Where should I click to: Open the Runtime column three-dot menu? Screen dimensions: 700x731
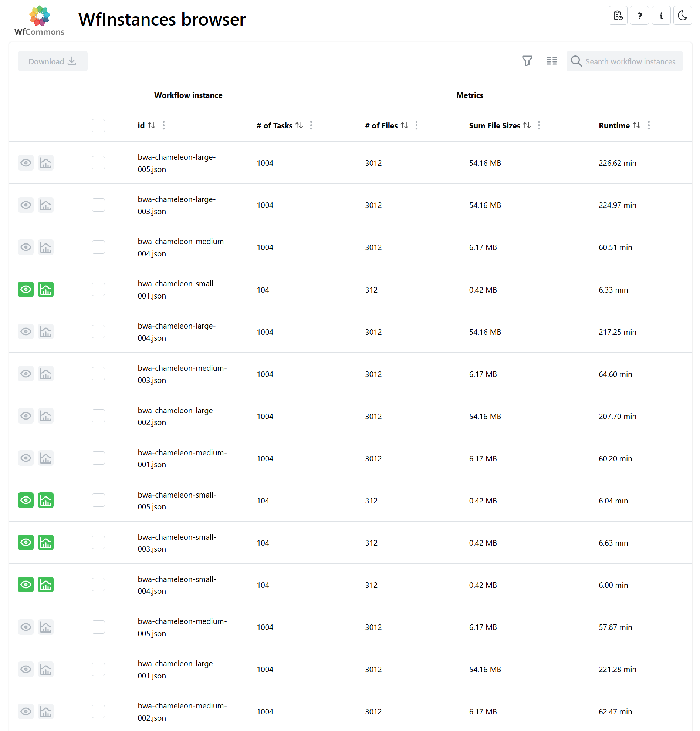[648, 125]
